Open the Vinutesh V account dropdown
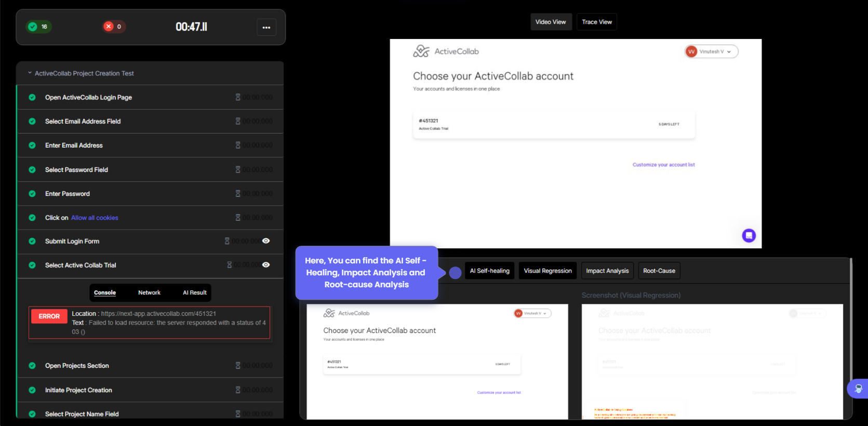Viewport: 868px width, 426px height. (x=711, y=51)
